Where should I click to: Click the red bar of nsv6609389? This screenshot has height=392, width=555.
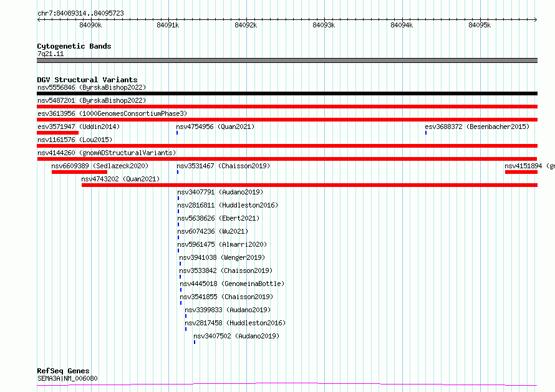point(79,172)
